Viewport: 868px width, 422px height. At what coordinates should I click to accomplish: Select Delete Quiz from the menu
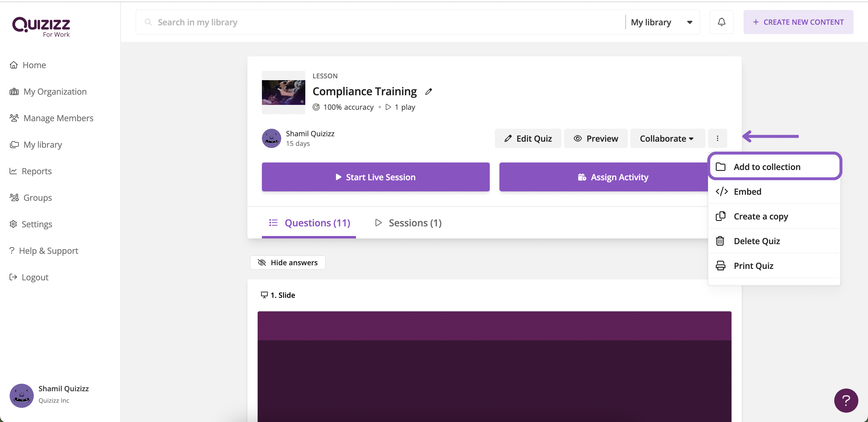(756, 241)
